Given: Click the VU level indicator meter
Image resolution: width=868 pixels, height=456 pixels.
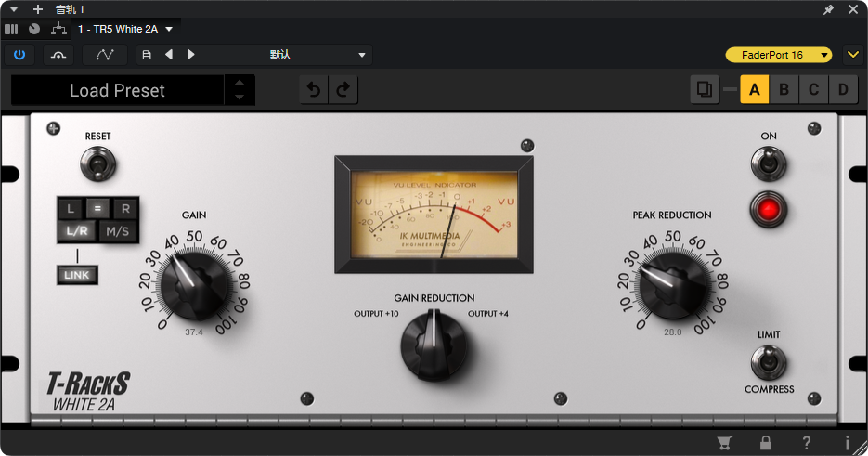Looking at the screenshot, I should point(434,215).
